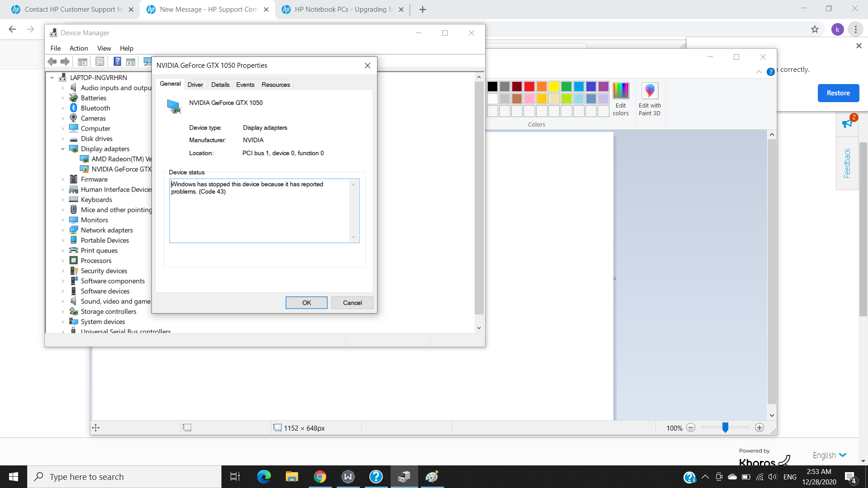Open Edit with Paint 3D
This screenshot has height=488, width=868.
point(650,99)
